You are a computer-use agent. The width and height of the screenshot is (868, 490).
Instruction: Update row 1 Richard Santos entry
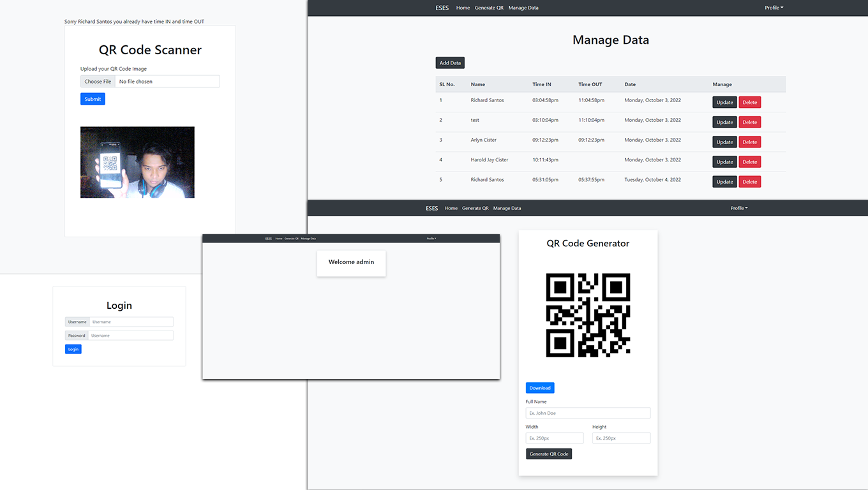point(725,102)
